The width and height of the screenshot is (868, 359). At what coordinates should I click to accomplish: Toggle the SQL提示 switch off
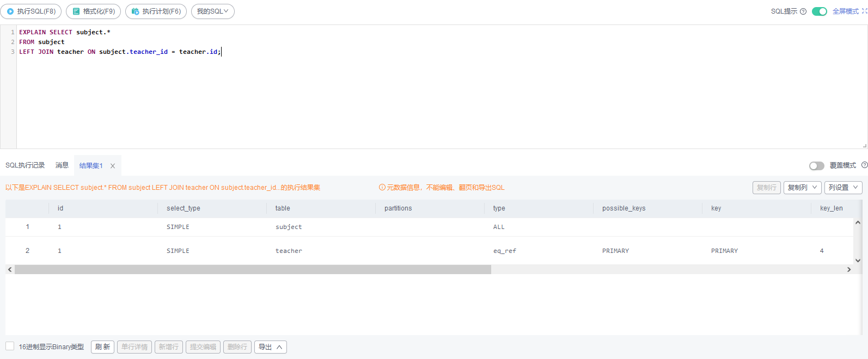(820, 11)
